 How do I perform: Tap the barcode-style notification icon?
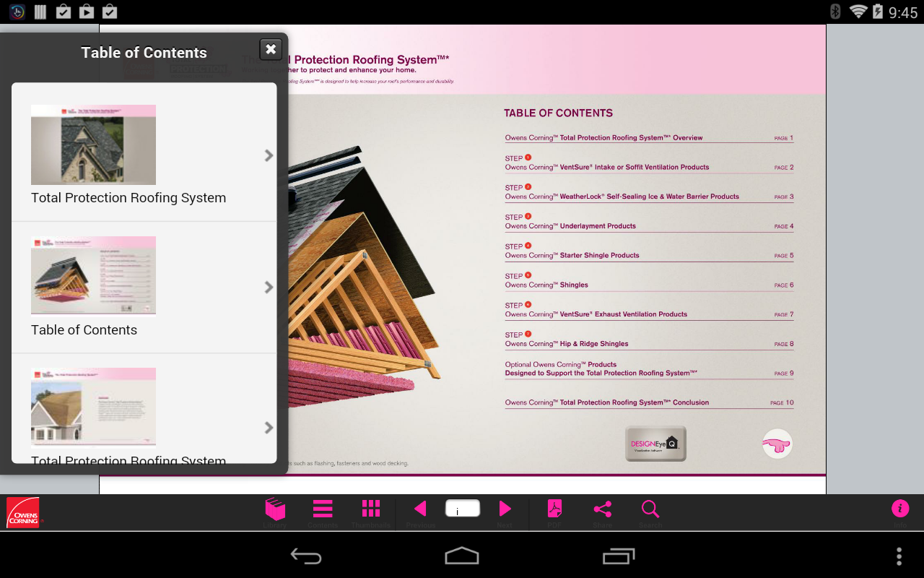pyautogui.click(x=40, y=12)
